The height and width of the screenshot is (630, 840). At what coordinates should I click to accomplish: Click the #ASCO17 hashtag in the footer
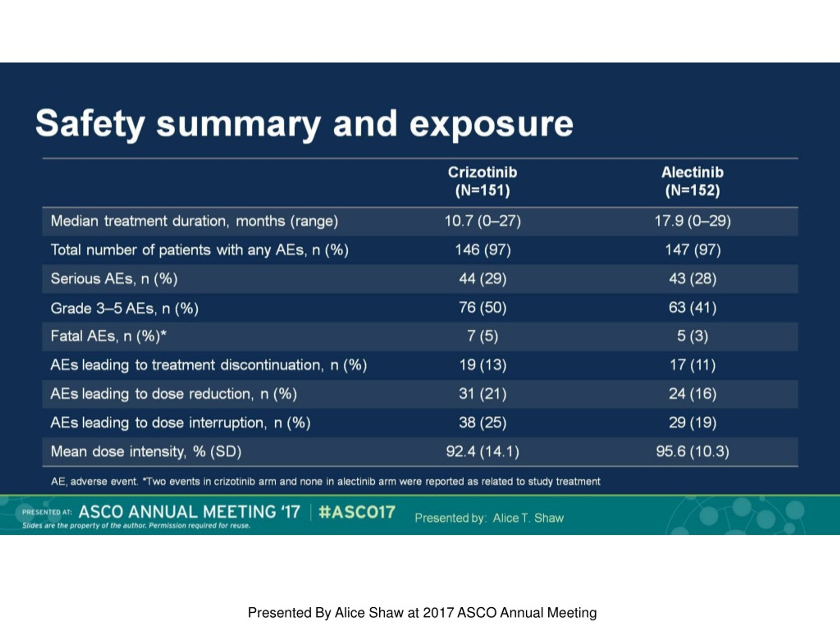click(357, 512)
